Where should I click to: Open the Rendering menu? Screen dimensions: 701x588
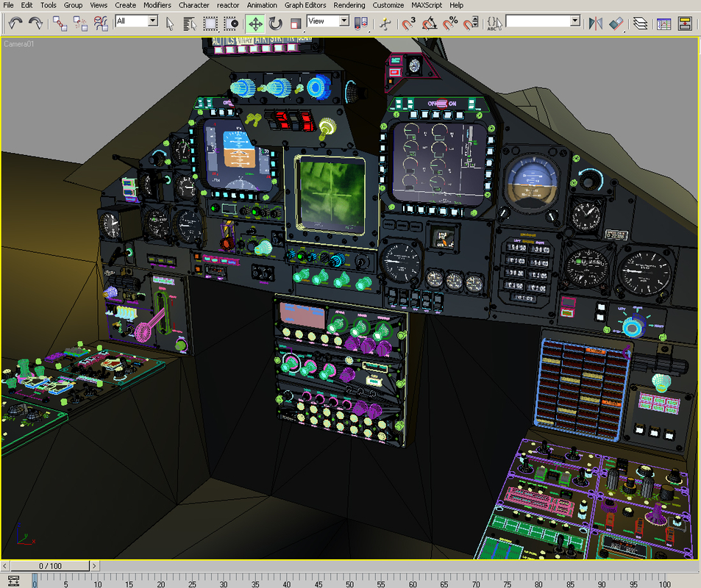point(349,5)
